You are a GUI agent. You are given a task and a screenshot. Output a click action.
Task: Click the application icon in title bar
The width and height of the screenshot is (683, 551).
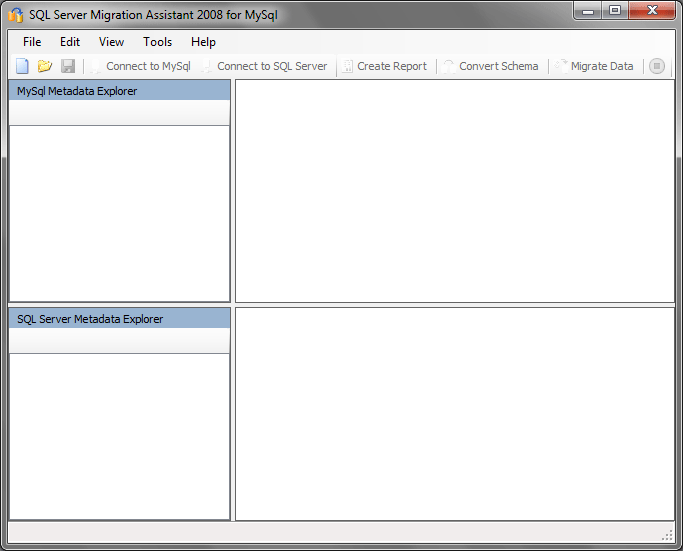coord(16,15)
